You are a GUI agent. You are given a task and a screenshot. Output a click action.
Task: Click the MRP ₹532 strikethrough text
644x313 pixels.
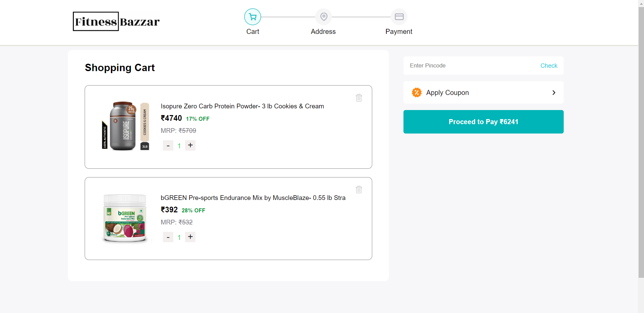pyautogui.click(x=177, y=222)
